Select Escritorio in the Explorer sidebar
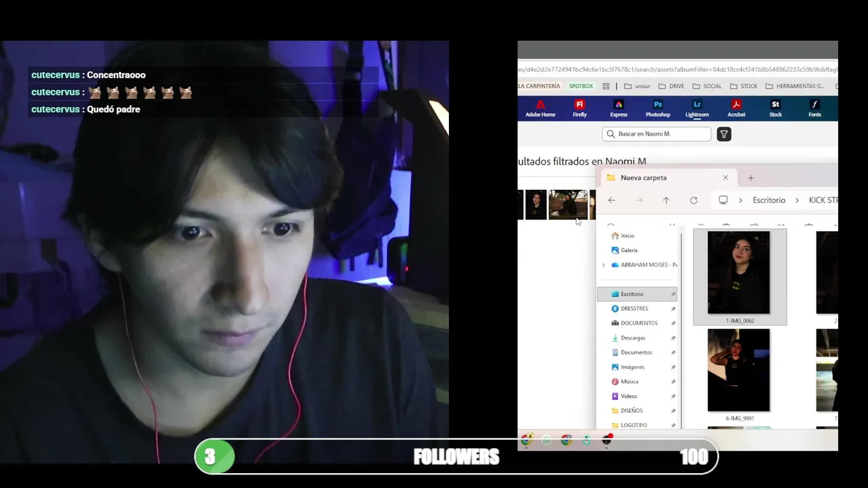The image size is (868, 488). pyautogui.click(x=637, y=294)
